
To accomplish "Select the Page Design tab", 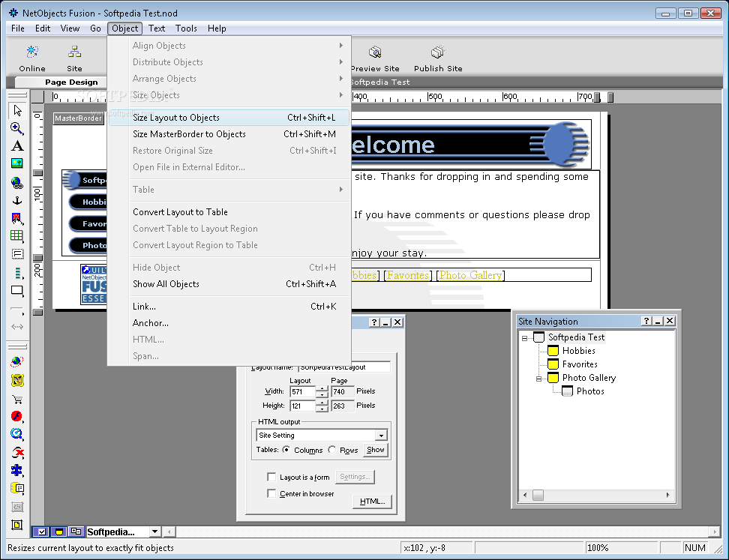I will 71,82.
